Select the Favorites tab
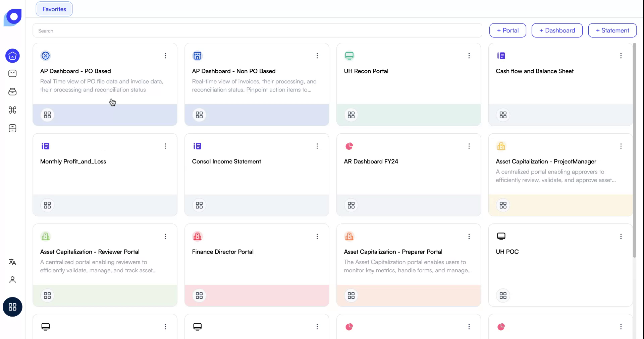Screen dimensions: 644x339 54,9
